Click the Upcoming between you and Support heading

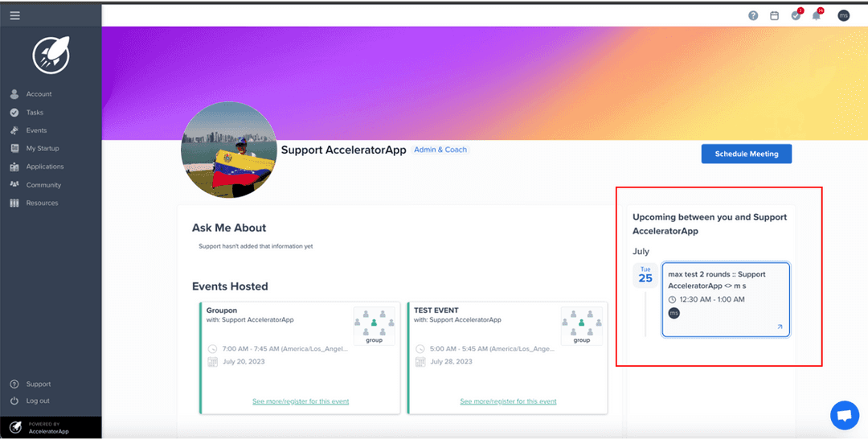[710, 224]
